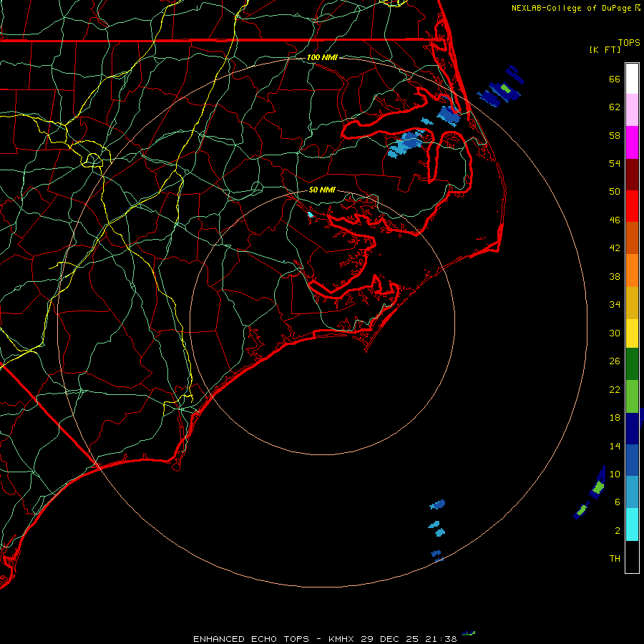Select the dark orange legend band
Viewport: 644px width, 644px height.
(x=632, y=238)
